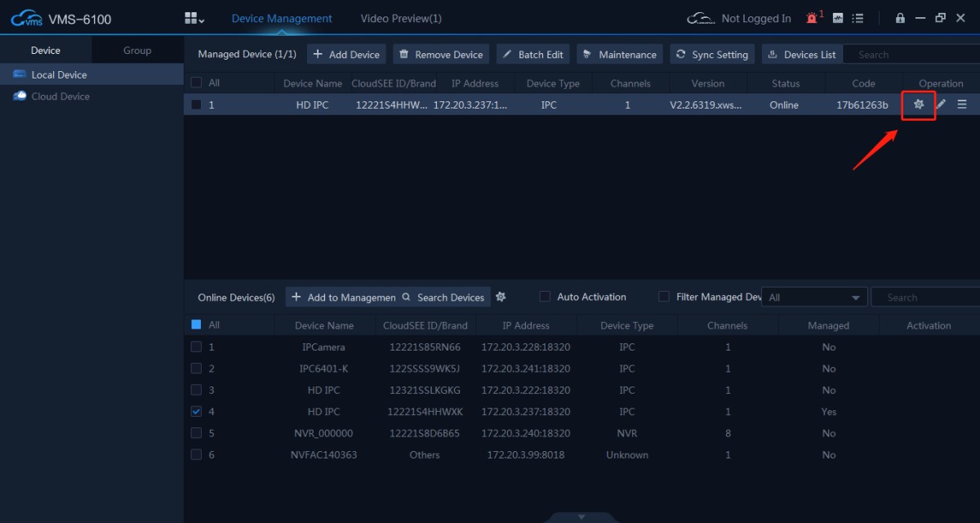This screenshot has width=980, height=523.
Task: Open the red alarm notification icon
Action: pos(812,18)
